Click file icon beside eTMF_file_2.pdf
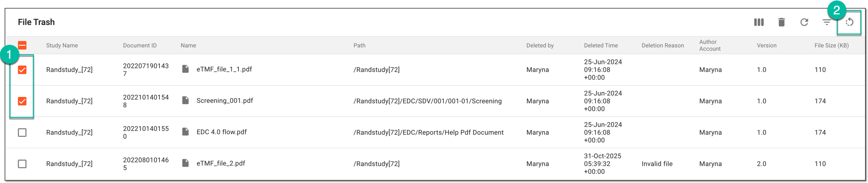Viewport: 868px width, 183px height. (185, 163)
